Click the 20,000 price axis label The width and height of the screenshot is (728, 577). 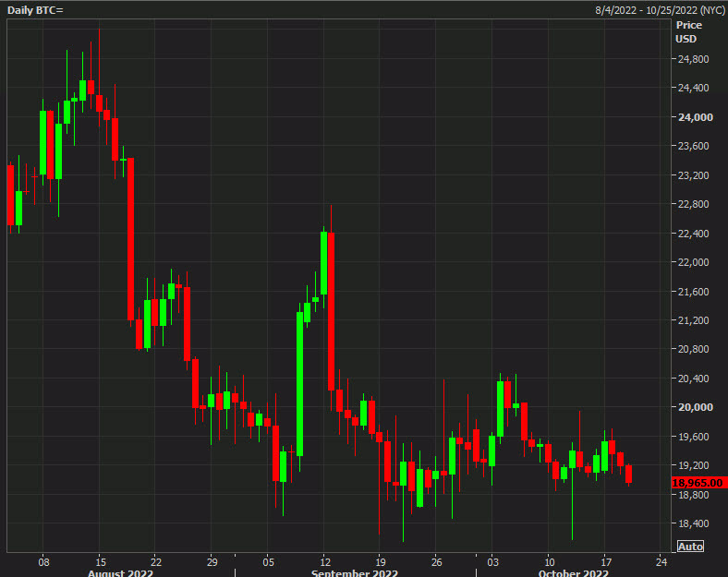coord(694,407)
